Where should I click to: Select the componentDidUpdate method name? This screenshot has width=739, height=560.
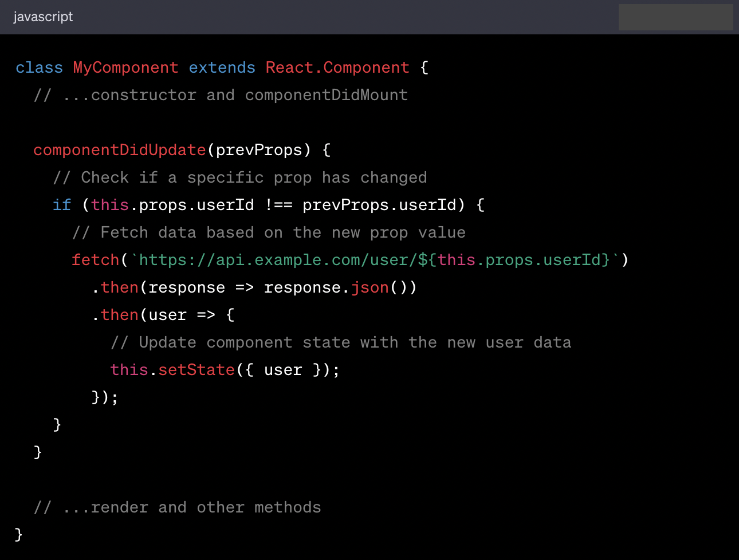pos(119,149)
